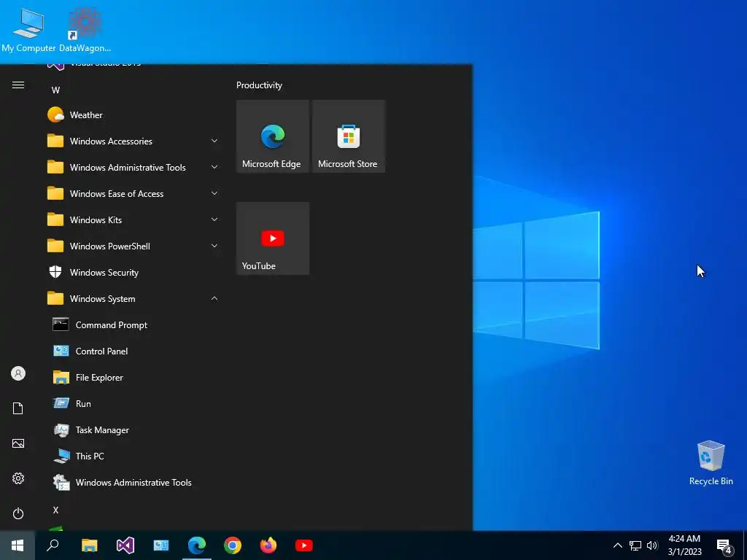Click Windows Ease of Access folder label
Viewport: 747px width, 560px height.
tap(117, 194)
